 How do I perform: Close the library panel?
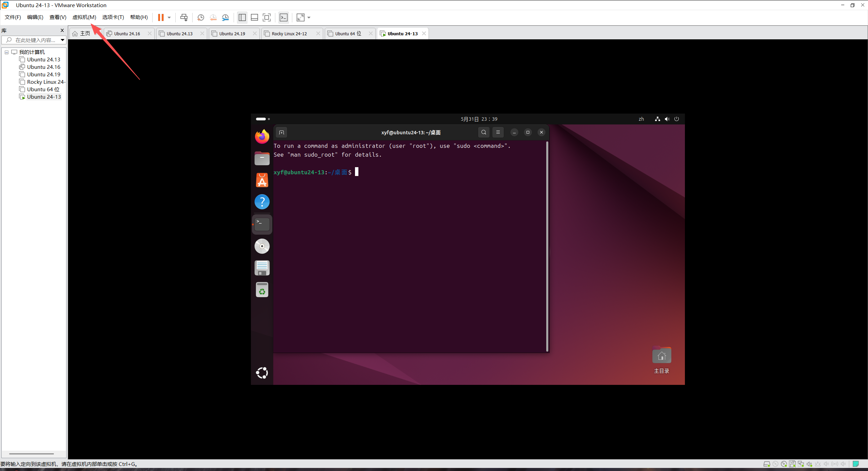[62, 30]
